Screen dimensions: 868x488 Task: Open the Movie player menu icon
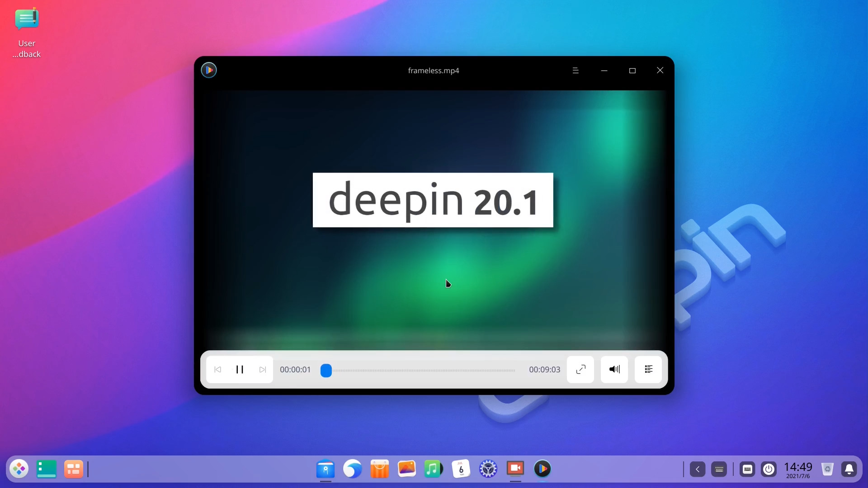pyautogui.click(x=576, y=70)
